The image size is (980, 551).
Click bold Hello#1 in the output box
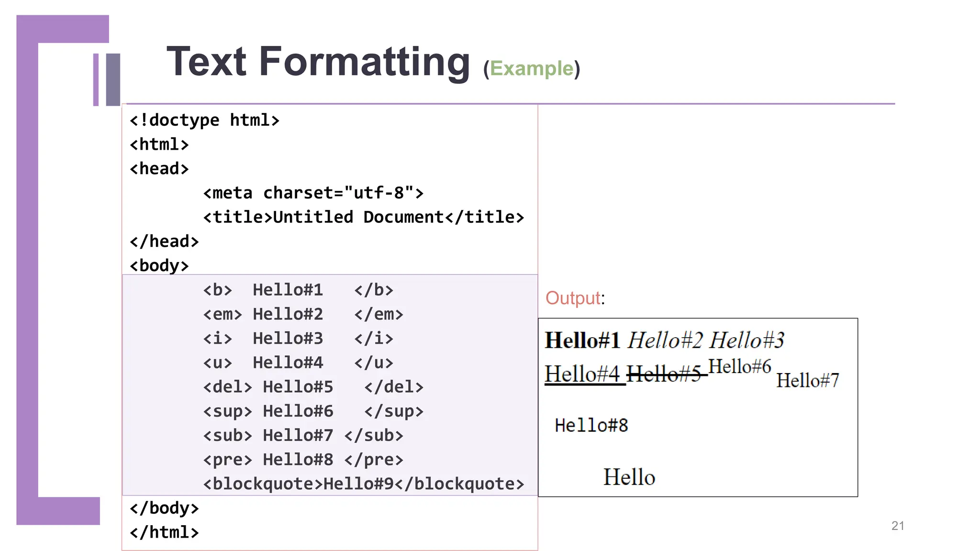coord(582,341)
